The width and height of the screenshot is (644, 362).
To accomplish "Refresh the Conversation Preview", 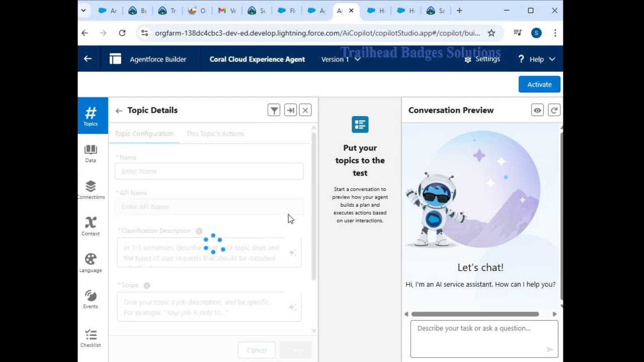I will [x=554, y=110].
